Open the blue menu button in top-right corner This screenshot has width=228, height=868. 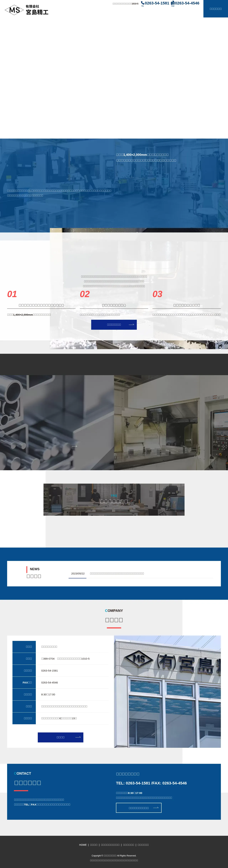(216, 9)
